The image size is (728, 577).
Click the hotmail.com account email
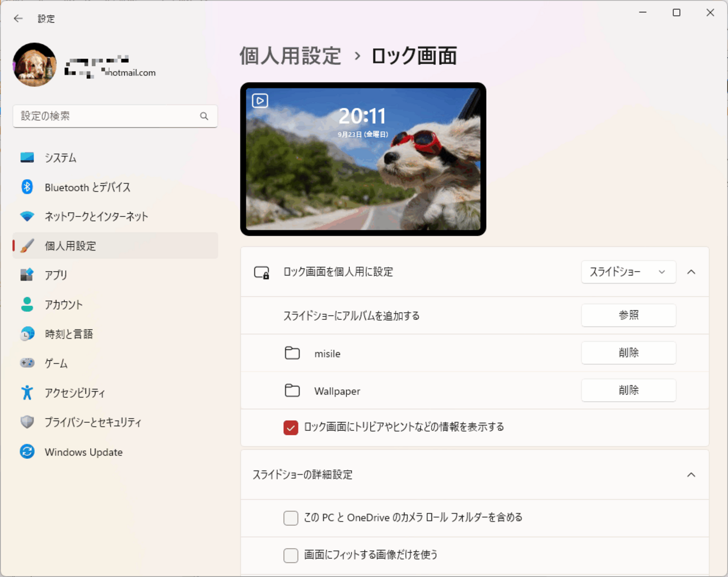[110, 72]
